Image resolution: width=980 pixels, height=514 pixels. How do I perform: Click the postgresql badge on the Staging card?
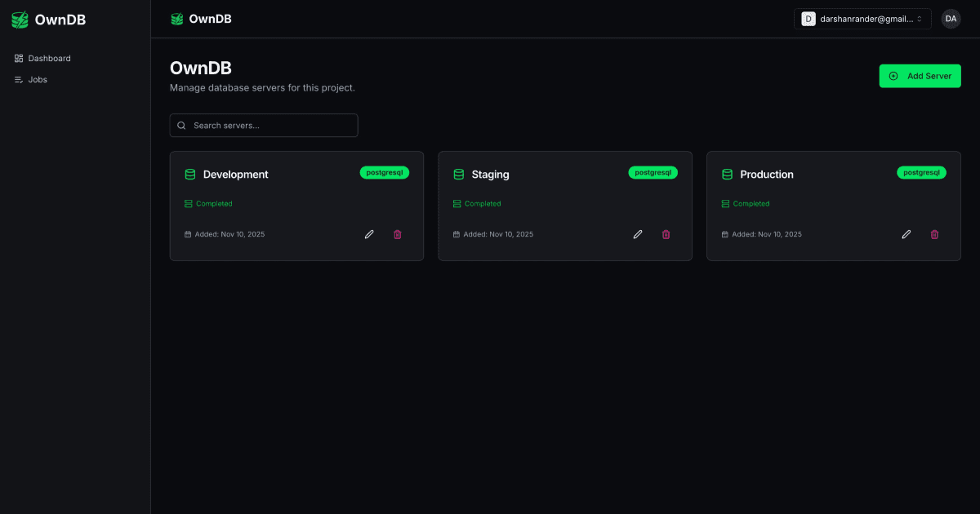[x=653, y=172]
